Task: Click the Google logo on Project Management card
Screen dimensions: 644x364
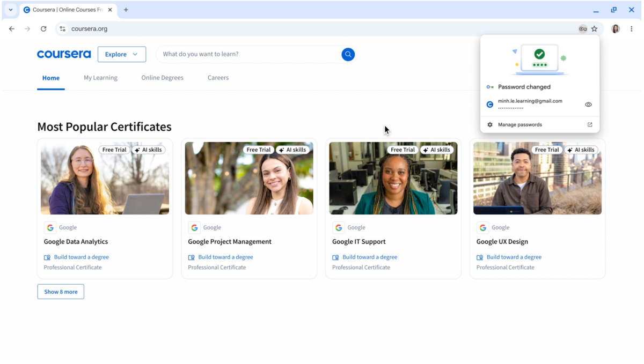Action: tap(194, 228)
